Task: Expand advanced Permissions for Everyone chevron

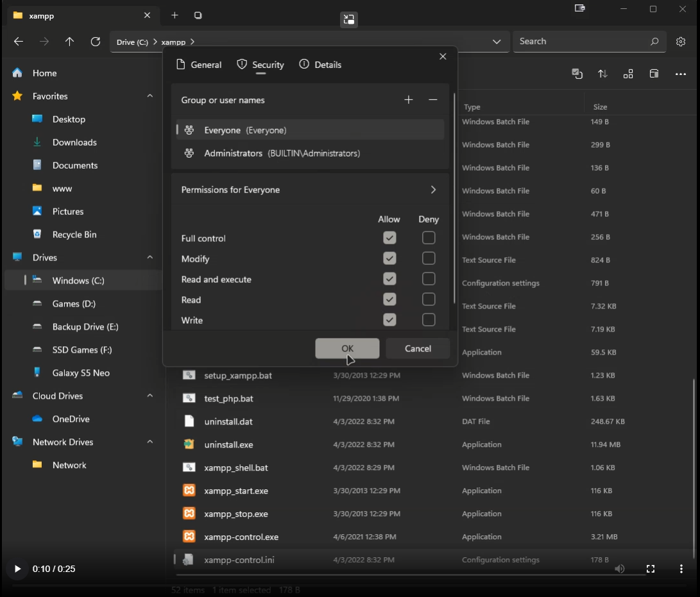Action: pyautogui.click(x=433, y=190)
